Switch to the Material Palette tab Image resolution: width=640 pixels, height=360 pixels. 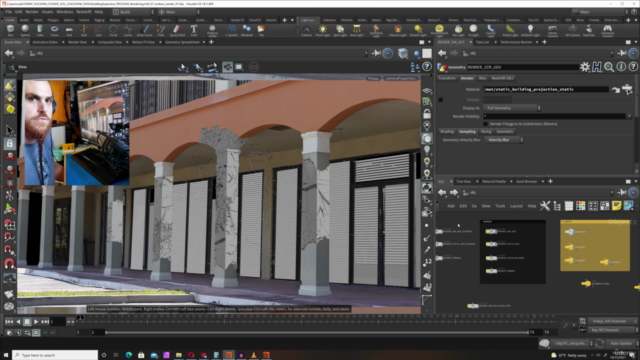coord(494,181)
